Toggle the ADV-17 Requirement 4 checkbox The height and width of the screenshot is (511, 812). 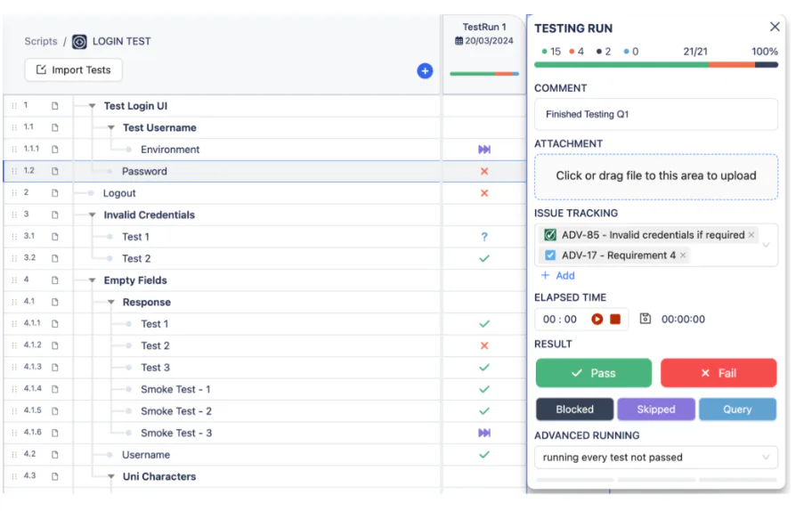tap(550, 255)
